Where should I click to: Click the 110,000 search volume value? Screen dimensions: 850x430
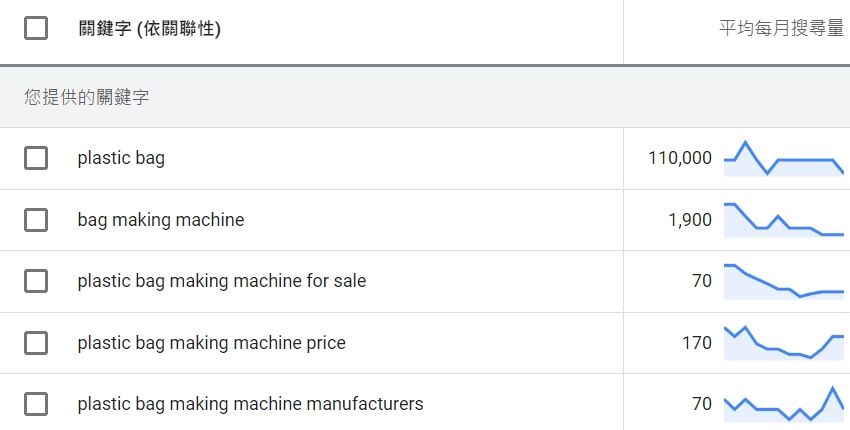680,158
